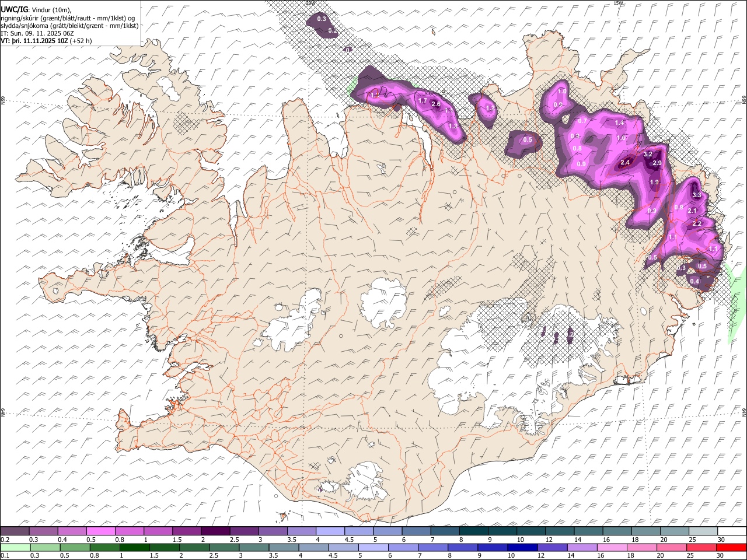Image resolution: width=747 pixels, height=560 pixels.
Task: Click the 'VT: þri. 11.11.2025 10Z' valid time
Action: (34, 41)
